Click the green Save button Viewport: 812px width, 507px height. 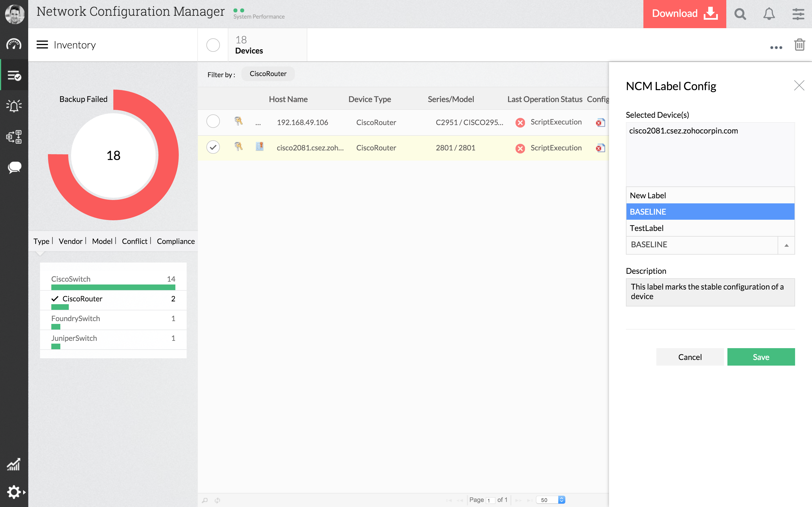[x=761, y=357]
